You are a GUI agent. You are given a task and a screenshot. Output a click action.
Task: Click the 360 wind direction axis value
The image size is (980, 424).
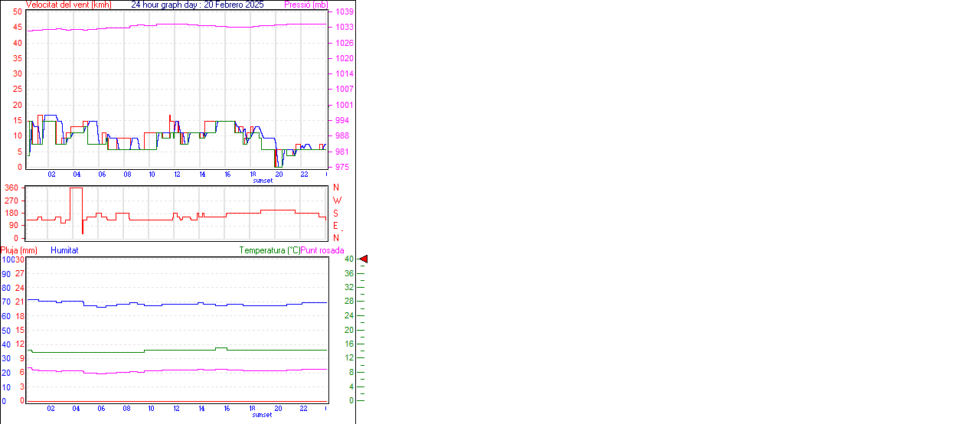pyautogui.click(x=11, y=188)
